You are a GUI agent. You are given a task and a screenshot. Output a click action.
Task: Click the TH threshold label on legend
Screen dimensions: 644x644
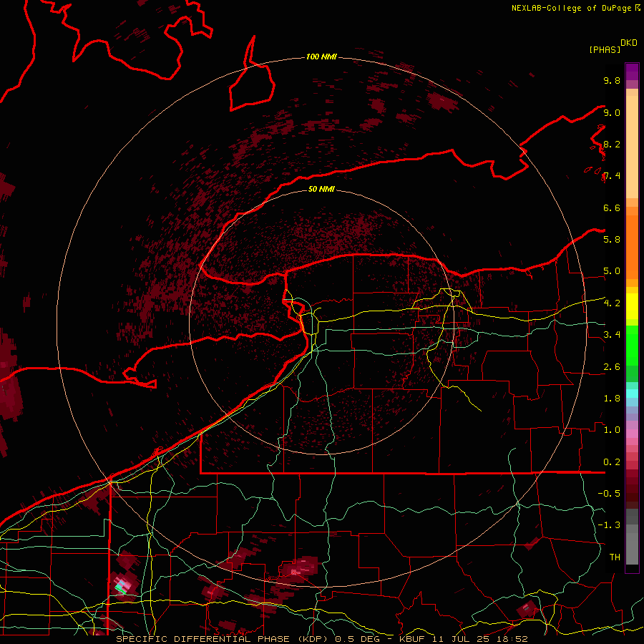(615, 557)
